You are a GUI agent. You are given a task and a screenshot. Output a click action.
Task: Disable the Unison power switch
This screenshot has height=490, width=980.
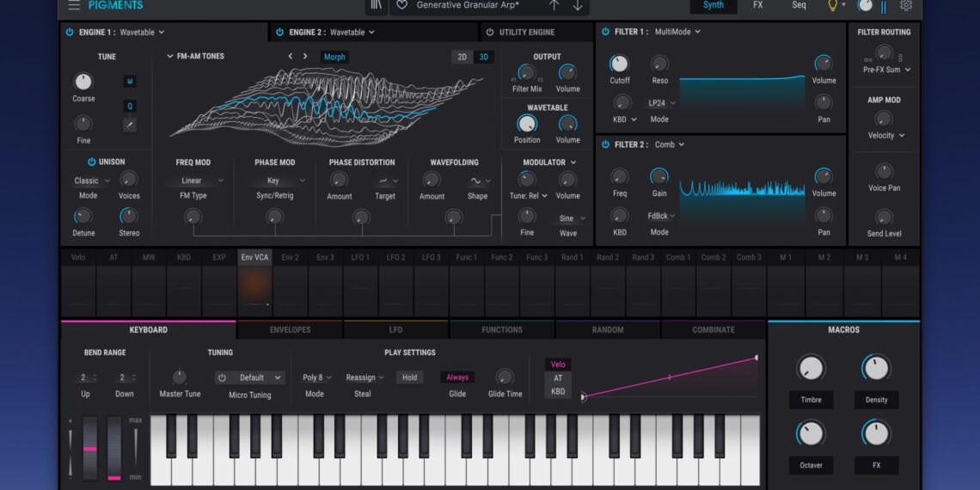pyautogui.click(x=92, y=162)
